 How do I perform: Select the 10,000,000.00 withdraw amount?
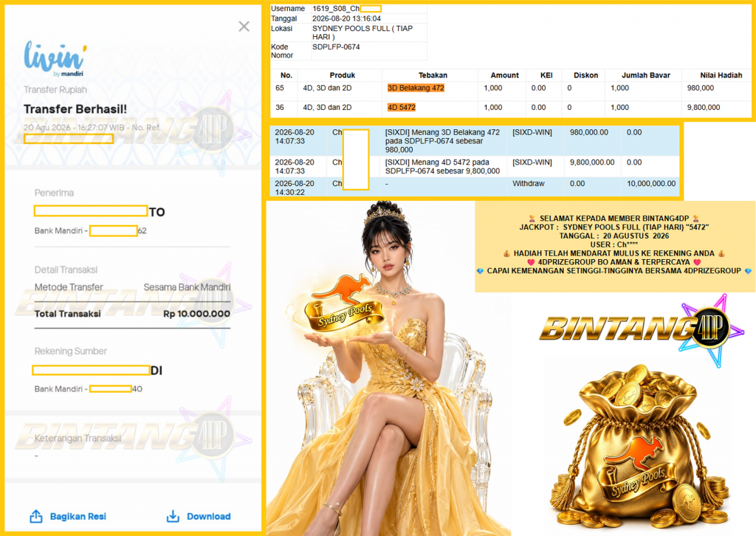pyautogui.click(x=651, y=184)
